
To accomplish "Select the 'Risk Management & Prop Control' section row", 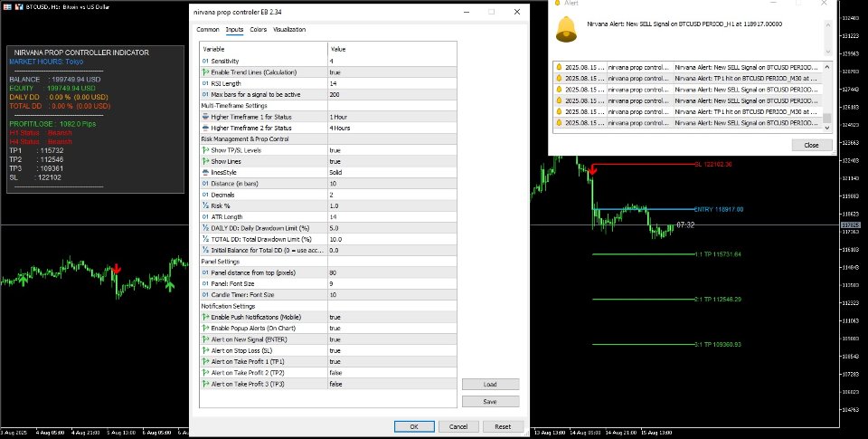I will [x=328, y=139].
